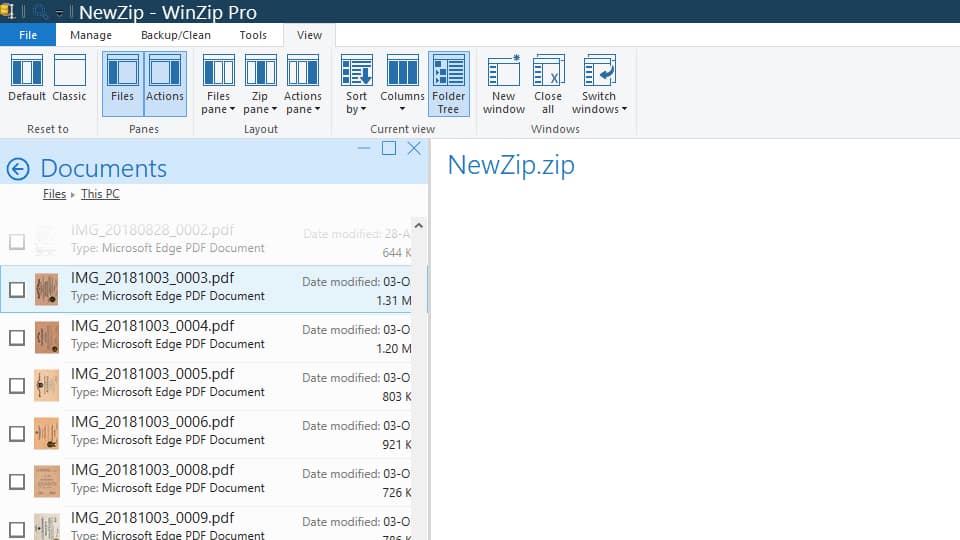Close the Files pane
Screen dimensions: 960x540
414,148
